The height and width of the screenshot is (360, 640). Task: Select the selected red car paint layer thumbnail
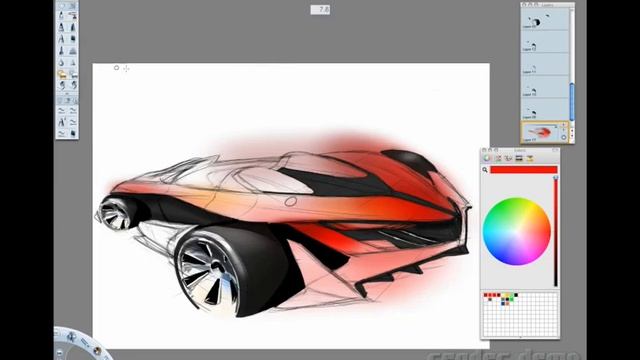point(540,132)
